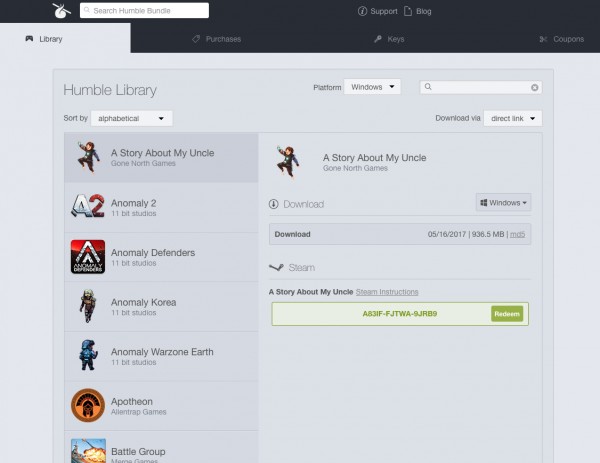Click the Humble Bundle logo icon
This screenshot has width=600, height=463.
(61, 11)
